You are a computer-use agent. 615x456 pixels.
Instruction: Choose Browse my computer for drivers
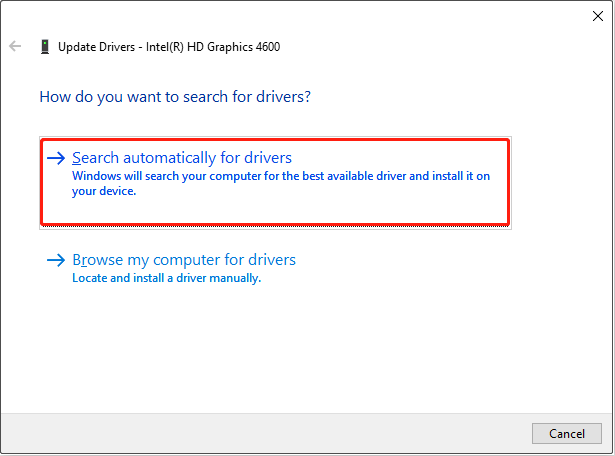click(184, 260)
